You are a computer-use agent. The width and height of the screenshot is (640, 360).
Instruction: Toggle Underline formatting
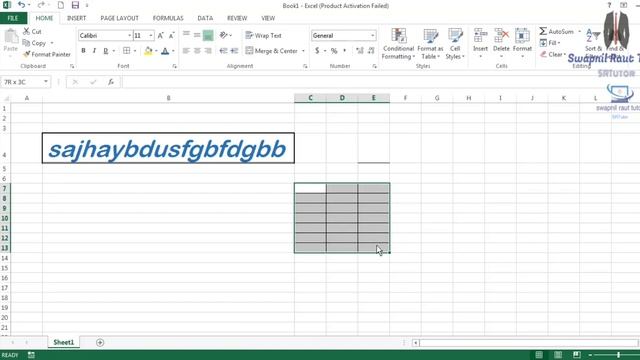[106, 51]
